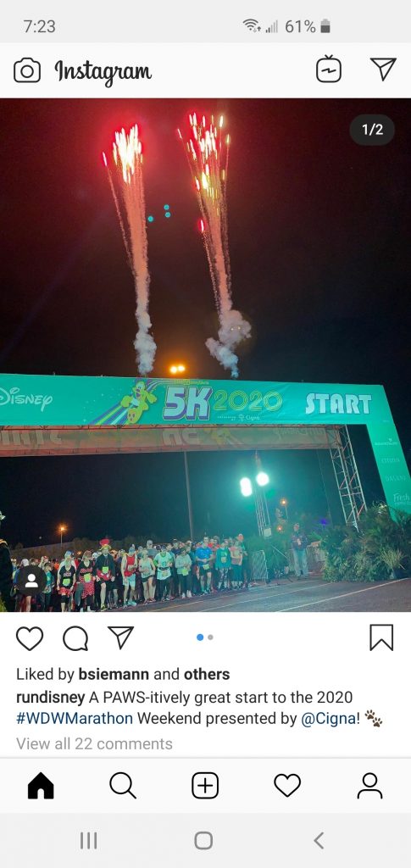This screenshot has width=411, height=868.
Task: Open the Instagram camera icon
Action: click(27, 70)
